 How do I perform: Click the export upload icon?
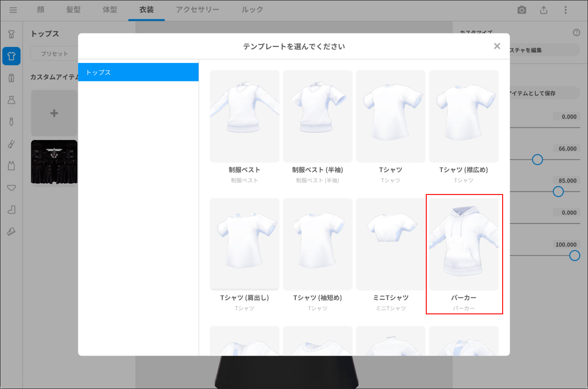coord(543,10)
